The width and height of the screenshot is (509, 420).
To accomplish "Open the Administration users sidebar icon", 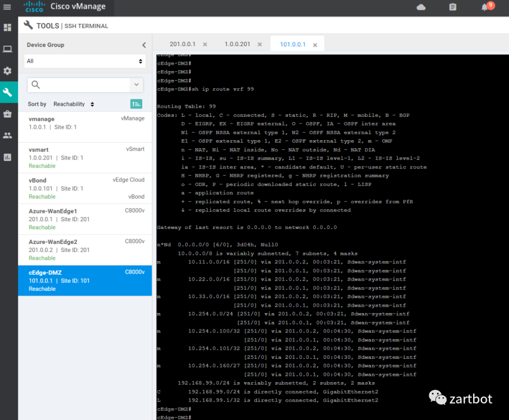I will (8, 136).
